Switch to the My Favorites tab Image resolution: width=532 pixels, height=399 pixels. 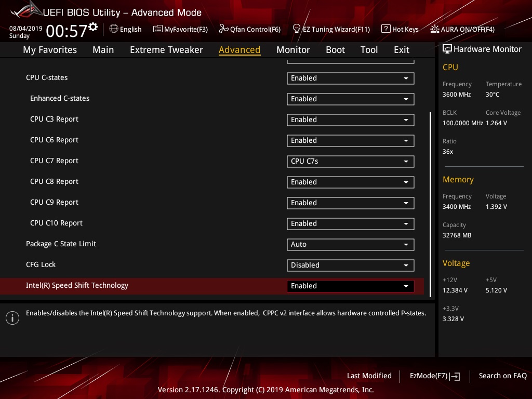[x=50, y=50]
